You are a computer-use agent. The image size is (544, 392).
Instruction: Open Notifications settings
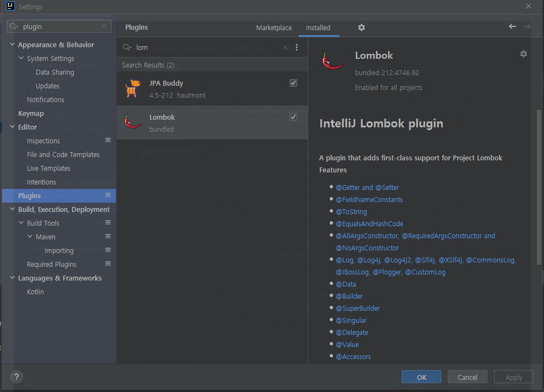coord(46,99)
